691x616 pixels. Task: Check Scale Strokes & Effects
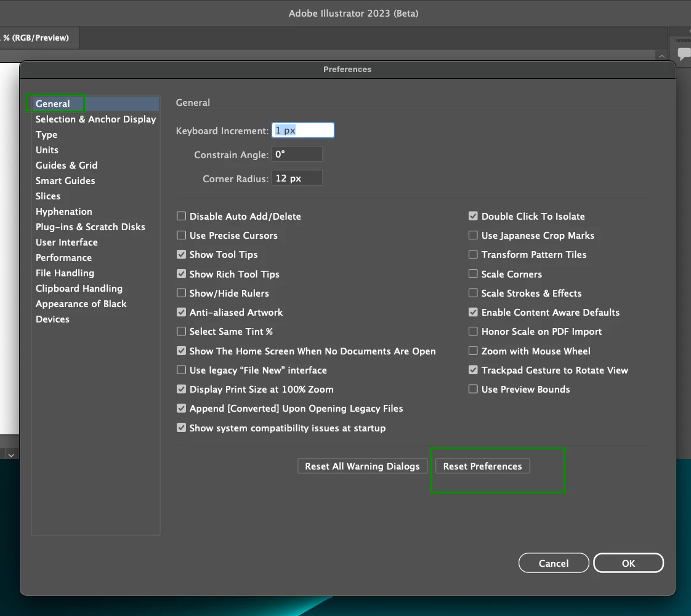473,293
